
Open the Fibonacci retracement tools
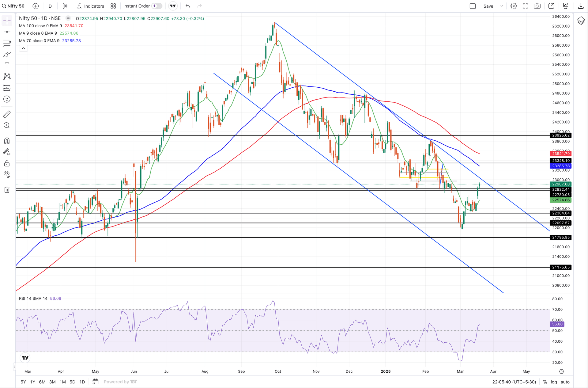pos(7,43)
